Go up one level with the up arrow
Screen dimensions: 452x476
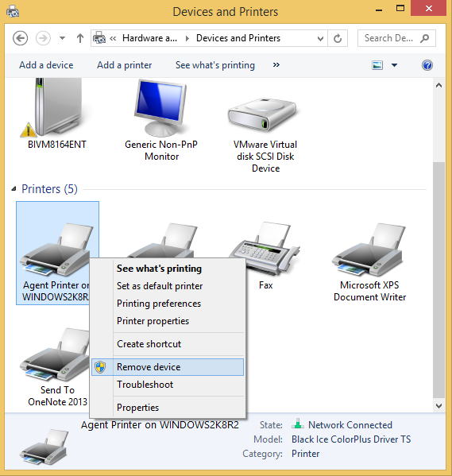click(80, 39)
